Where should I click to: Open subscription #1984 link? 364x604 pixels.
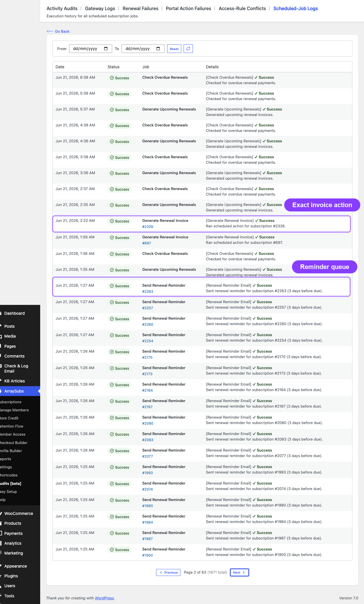[x=147, y=522]
